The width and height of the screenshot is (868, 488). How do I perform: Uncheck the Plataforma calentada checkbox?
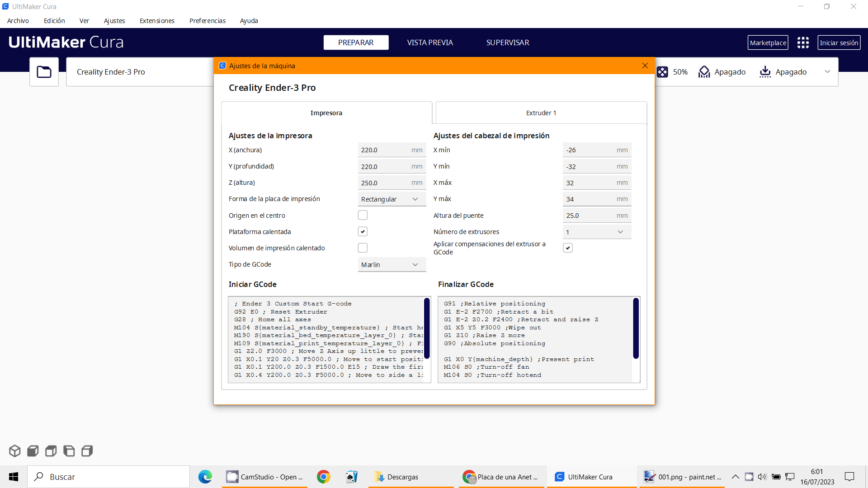click(x=363, y=232)
